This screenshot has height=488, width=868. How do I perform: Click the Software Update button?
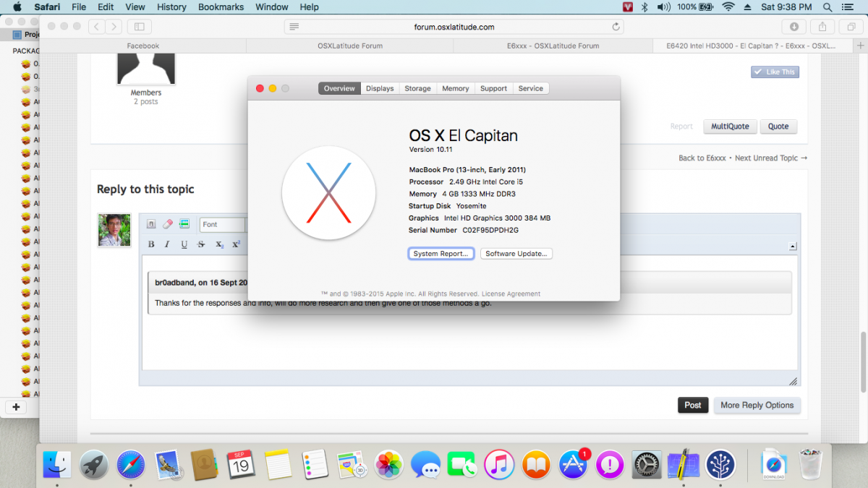point(516,254)
